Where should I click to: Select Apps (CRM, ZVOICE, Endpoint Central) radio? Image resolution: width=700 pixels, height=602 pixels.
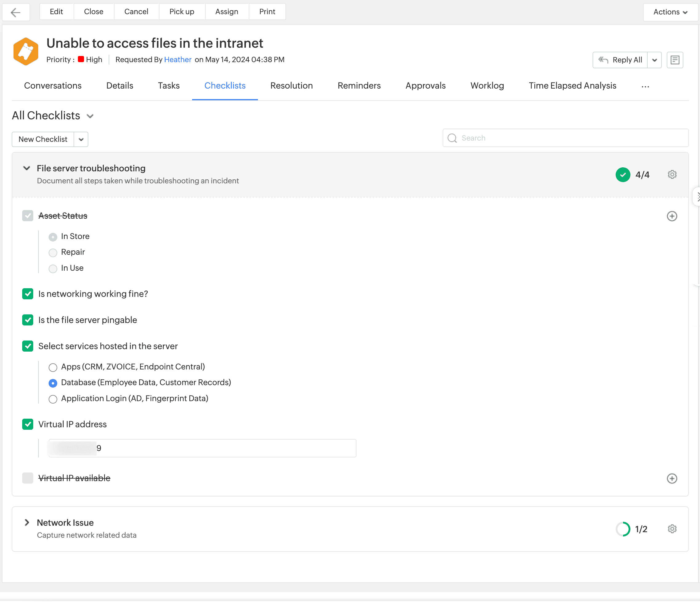pyautogui.click(x=53, y=367)
